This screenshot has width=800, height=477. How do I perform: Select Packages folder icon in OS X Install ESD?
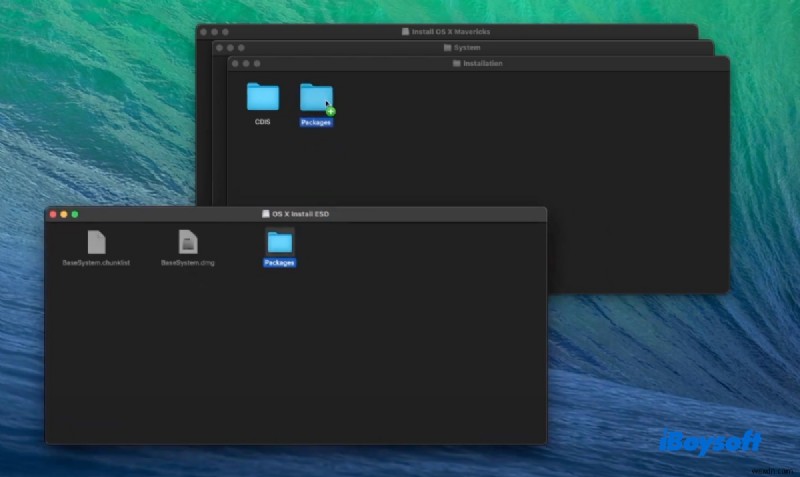click(280, 242)
